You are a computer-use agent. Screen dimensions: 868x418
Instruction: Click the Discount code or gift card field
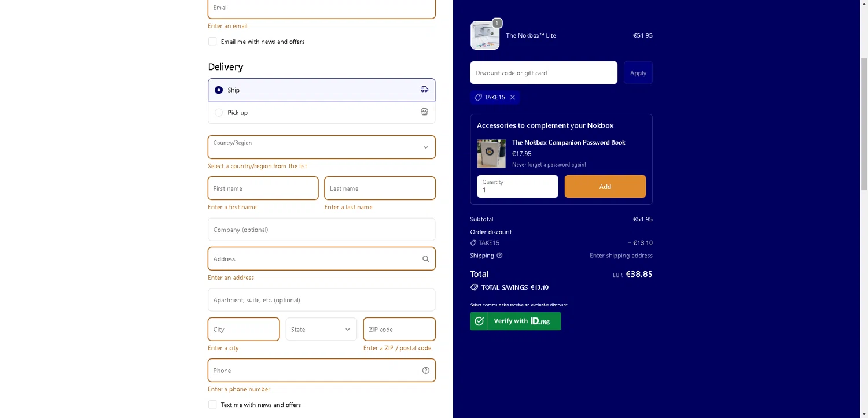[544, 73]
